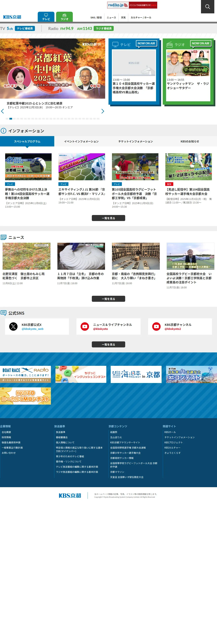Open KYOTO ローカルCMコンテスト banner
The width and height of the screenshot is (217, 644).
tap(26, 396)
